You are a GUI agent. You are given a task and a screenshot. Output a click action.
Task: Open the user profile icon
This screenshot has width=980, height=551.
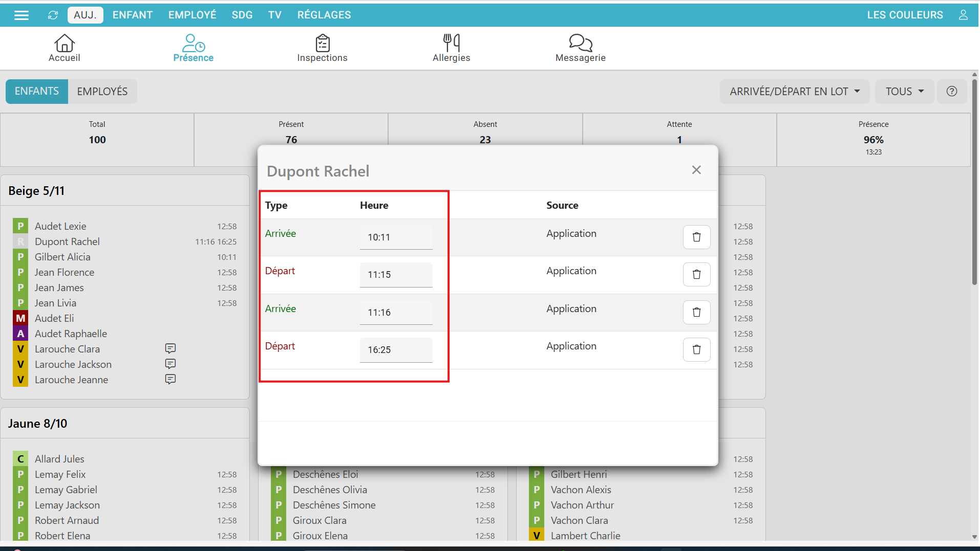(x=963, y=15)
